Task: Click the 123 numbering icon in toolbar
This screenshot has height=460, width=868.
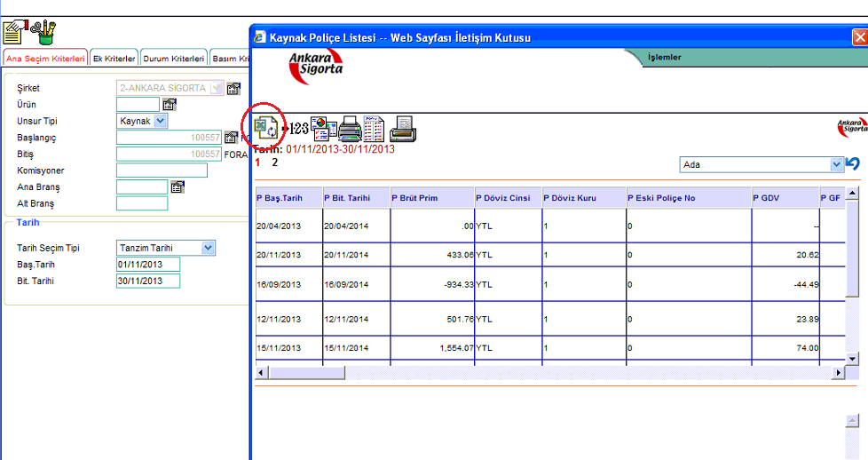Action: 296,130
